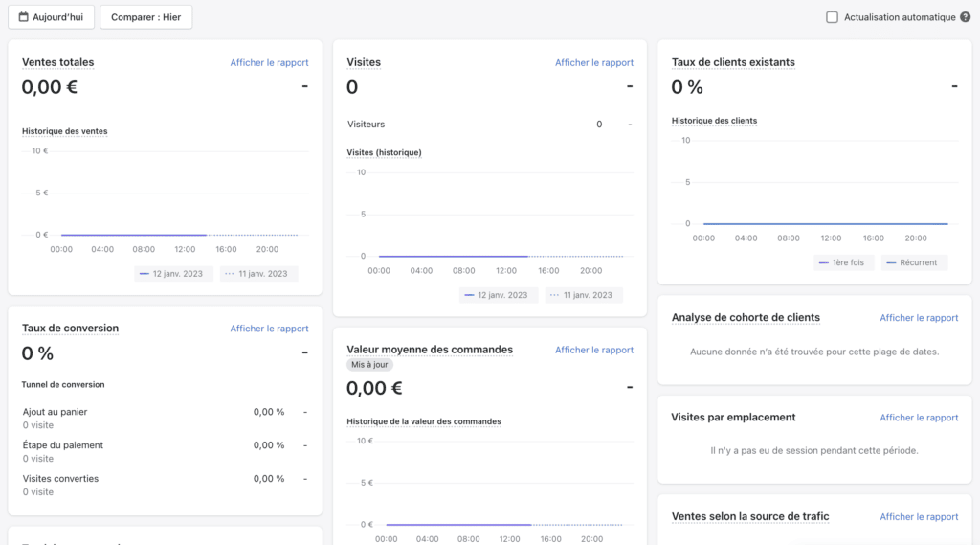The height and width of the screenshot is (545, 980).
Task: Open the Comparer : Hier date selector
Action: 145,17
